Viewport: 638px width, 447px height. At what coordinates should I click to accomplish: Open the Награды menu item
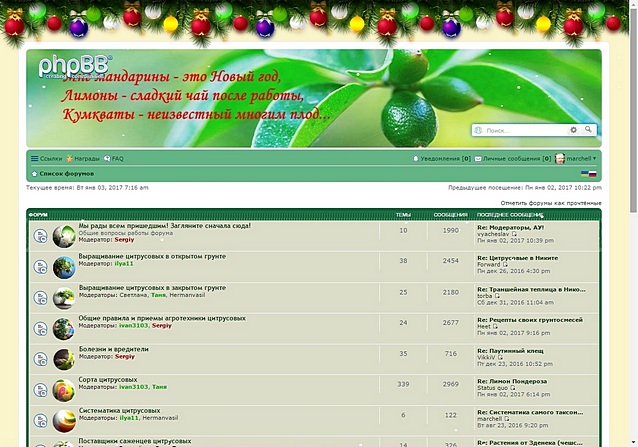83,158
